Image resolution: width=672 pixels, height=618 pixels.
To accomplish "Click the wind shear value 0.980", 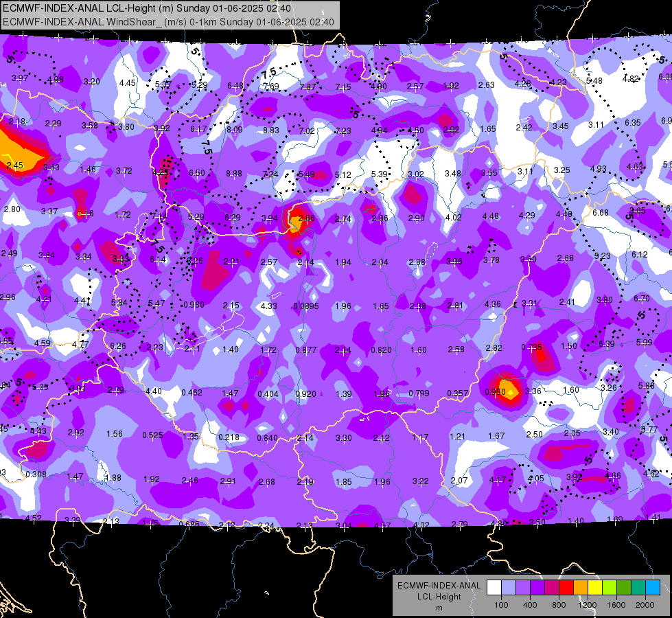I will (194, 305).
